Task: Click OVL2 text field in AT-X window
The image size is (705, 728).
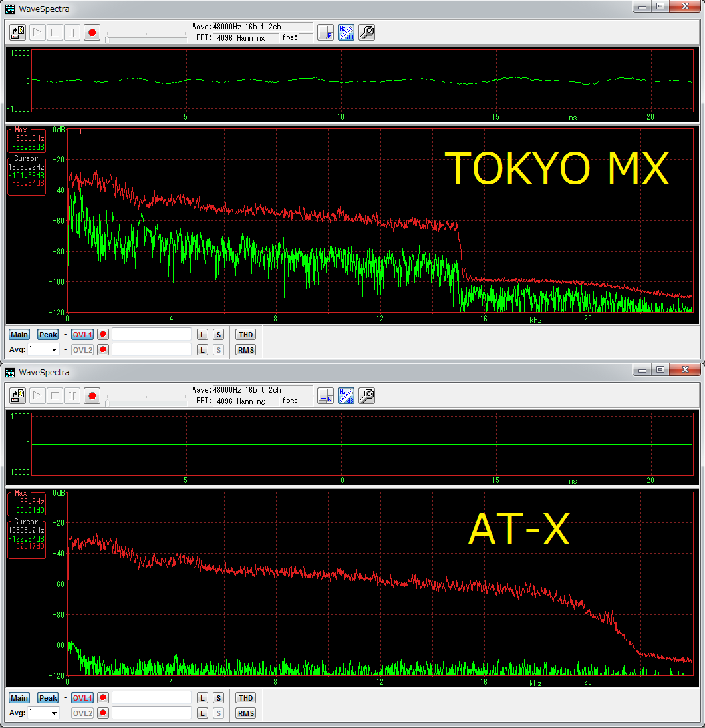Action: [152, 713]
